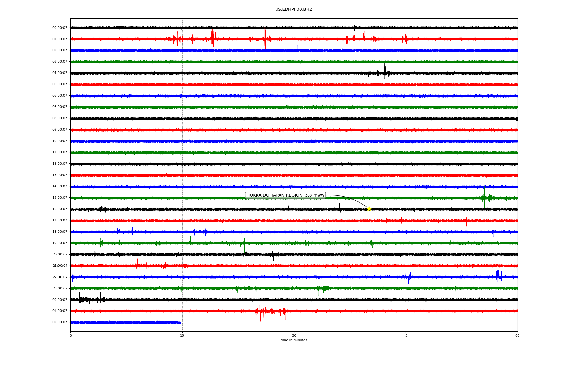Click the end of the final blue trace
The width and height of the screenshot is (588, 368).
point(180,322)
